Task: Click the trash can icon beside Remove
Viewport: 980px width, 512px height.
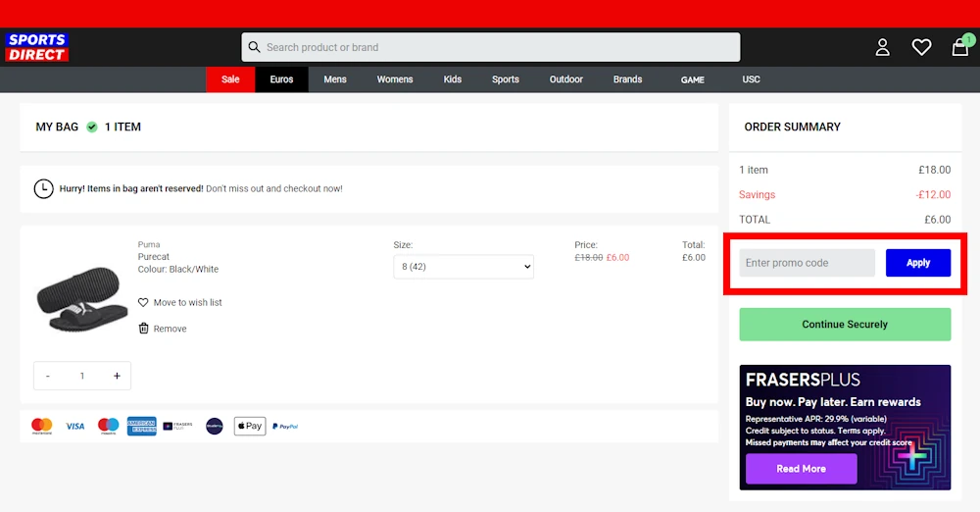Action: [143, 329]
